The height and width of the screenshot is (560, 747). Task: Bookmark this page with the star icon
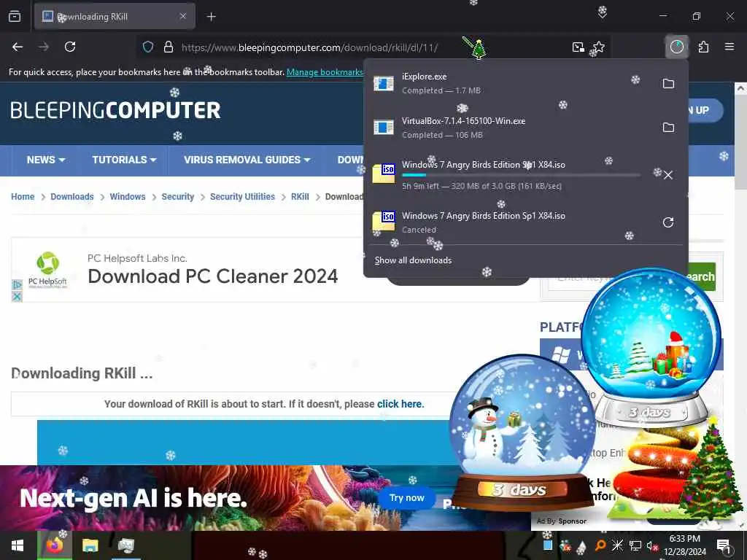[599, 47]
